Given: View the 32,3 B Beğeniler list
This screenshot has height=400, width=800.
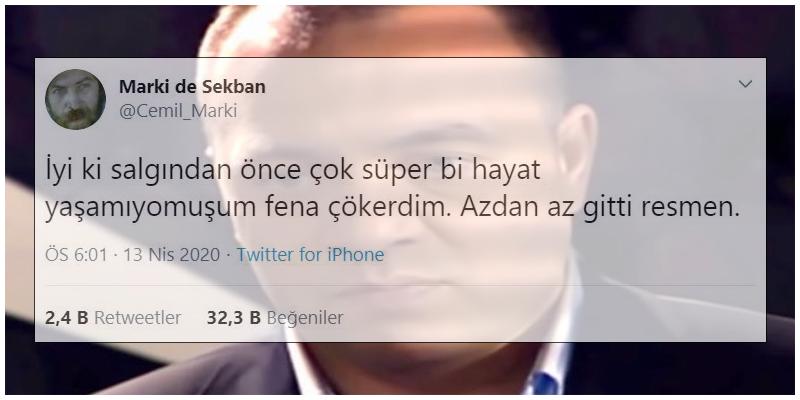Looking at the screenshot, I should coord(275,318).
